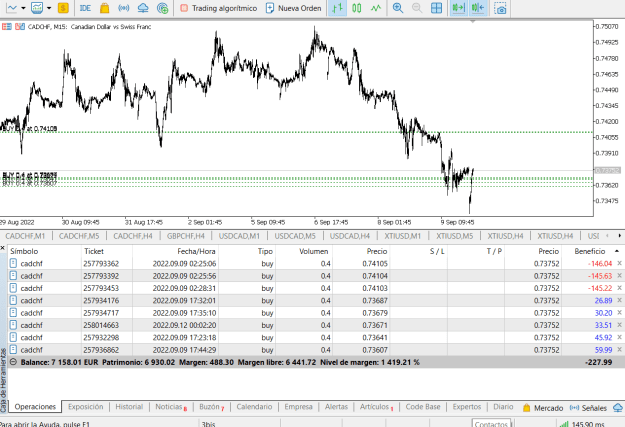
Task: Open the Expertos tab
Action: pyautogui.click(x=467, y=407)
